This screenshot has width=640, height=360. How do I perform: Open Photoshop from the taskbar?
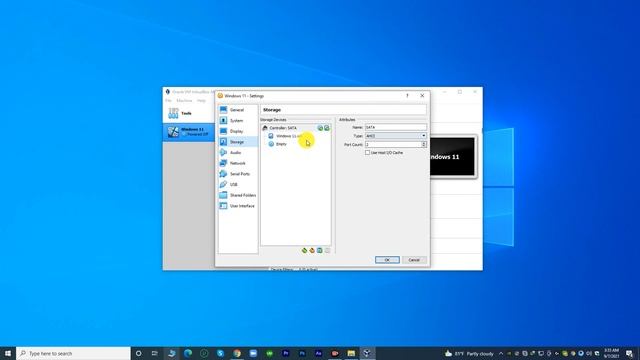pyautogui.click(x=302, y=353)
